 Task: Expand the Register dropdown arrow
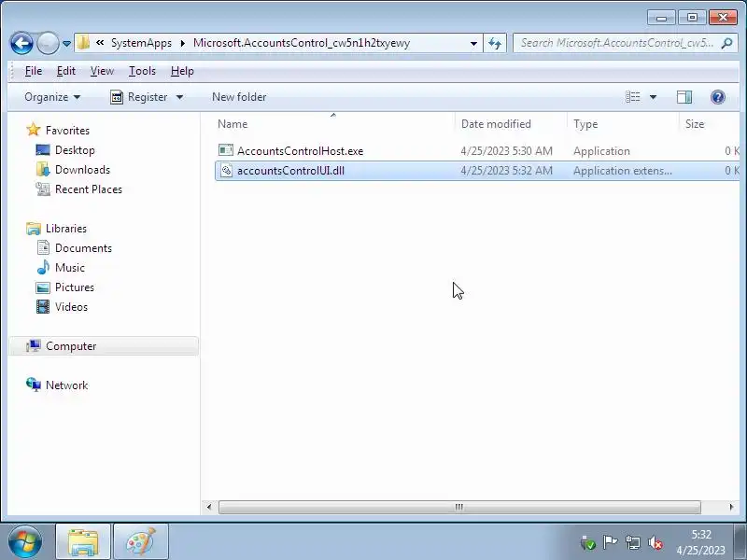(x=179, y=97)
